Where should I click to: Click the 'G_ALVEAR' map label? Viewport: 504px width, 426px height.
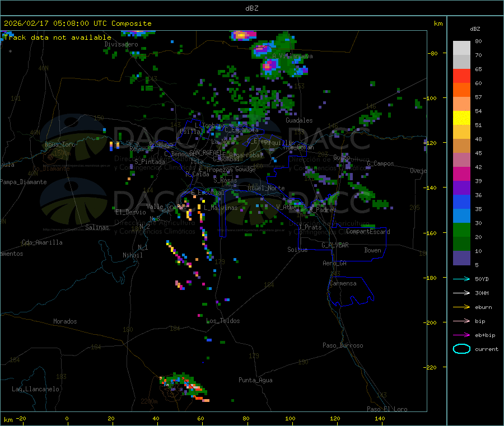[x=335, y=245]
